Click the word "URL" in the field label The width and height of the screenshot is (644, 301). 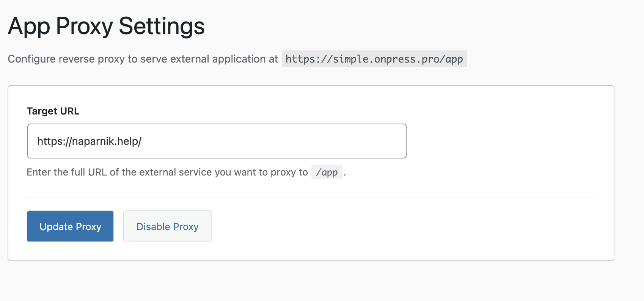69,111
